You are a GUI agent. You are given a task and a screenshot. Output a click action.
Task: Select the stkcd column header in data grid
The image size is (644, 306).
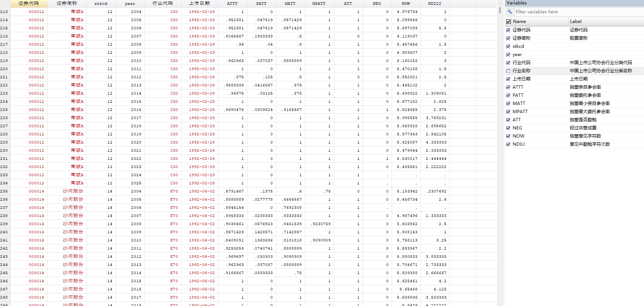[x=101, y=3]
